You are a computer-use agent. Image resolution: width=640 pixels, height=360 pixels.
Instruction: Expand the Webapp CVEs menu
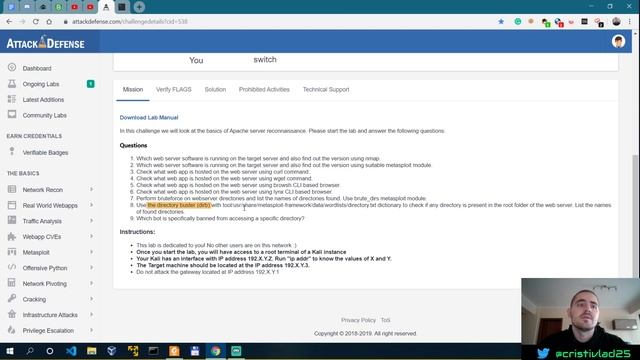(x=91, y=236)
